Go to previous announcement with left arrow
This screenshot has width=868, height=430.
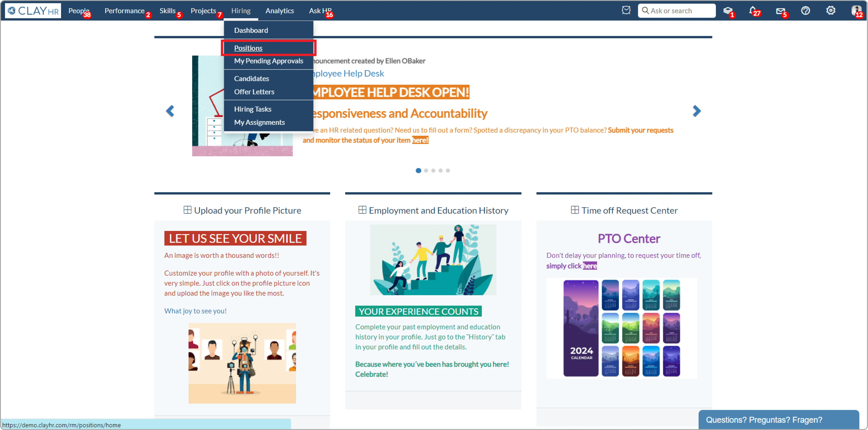click(x=170, y=111)
